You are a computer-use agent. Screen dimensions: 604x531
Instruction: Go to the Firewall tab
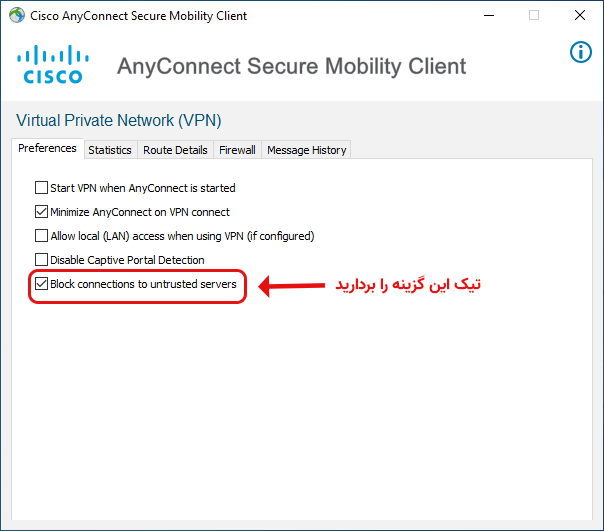(x=237, y=150)
